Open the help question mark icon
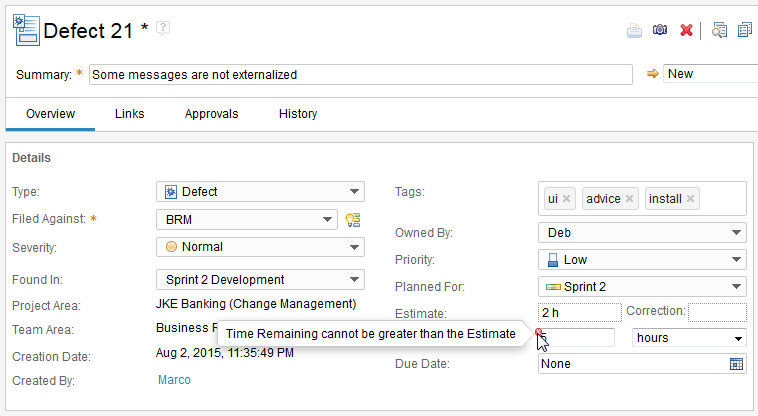The width and height of the screenshot is (758, 416). pyautogui.click(x=163, y=28)
